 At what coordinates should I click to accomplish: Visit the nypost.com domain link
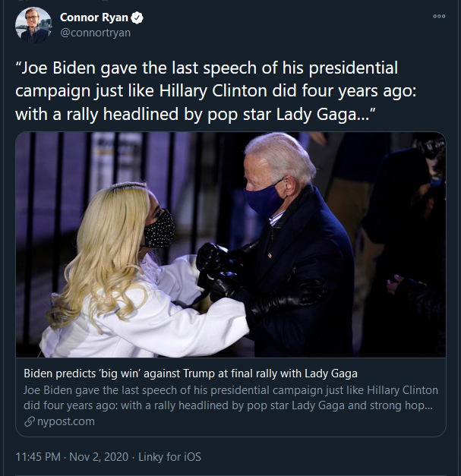(x=65, y=421)
